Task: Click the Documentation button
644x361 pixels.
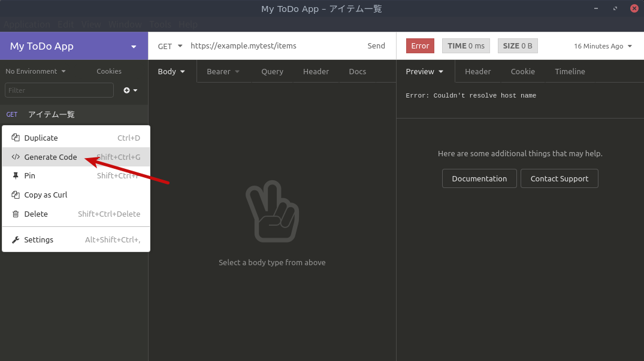Action: [x=479, y=178]
